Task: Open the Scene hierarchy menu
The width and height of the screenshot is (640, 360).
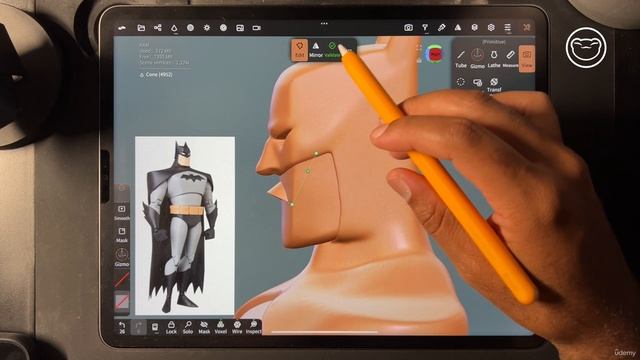Action: pos(158,28)
